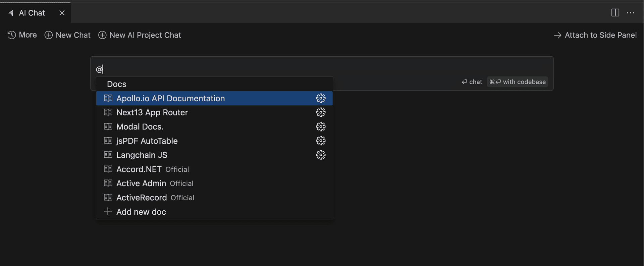Close the AI Chat tab
The image size is (644, 266).
click(x=62, y=13)
